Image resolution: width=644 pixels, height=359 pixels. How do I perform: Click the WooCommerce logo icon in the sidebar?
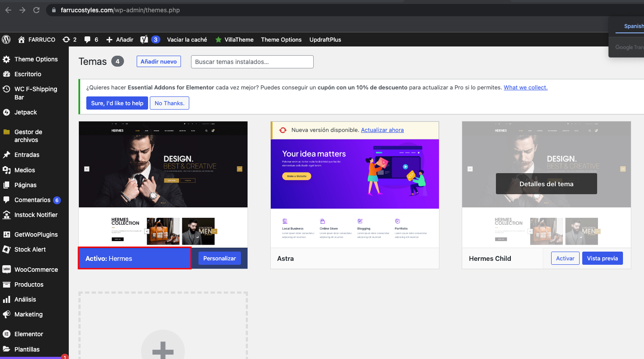(x=7, y=270)
